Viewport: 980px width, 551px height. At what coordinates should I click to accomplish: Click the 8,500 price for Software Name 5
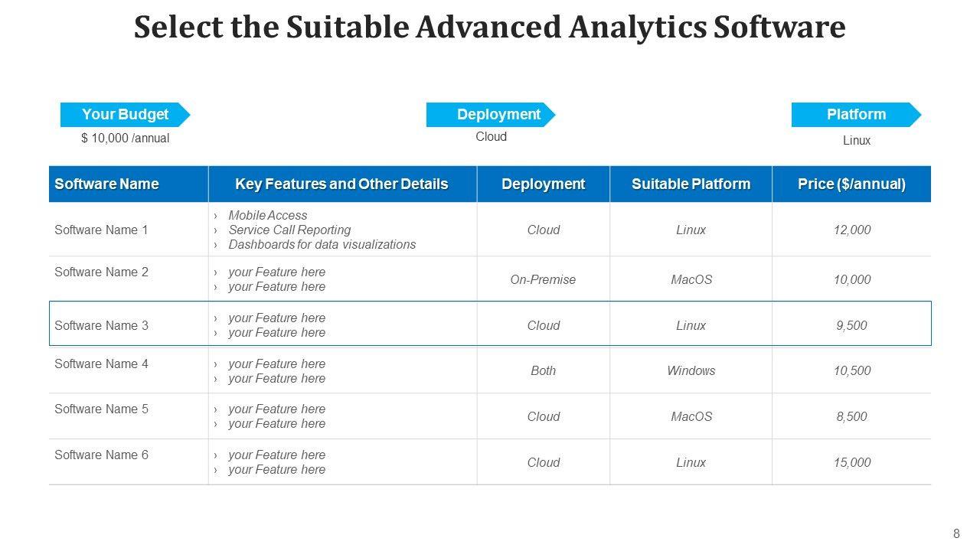pyautogui.click(x=851, y=416)
